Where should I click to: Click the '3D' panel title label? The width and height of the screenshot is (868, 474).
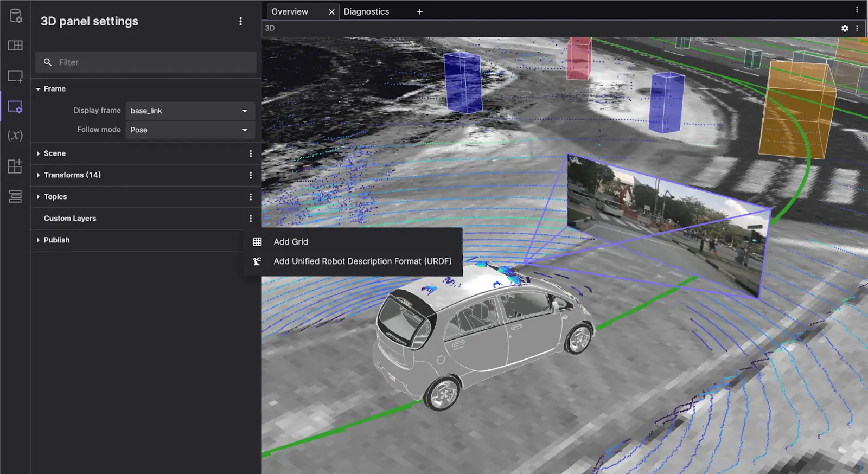(x=270, y=28)
